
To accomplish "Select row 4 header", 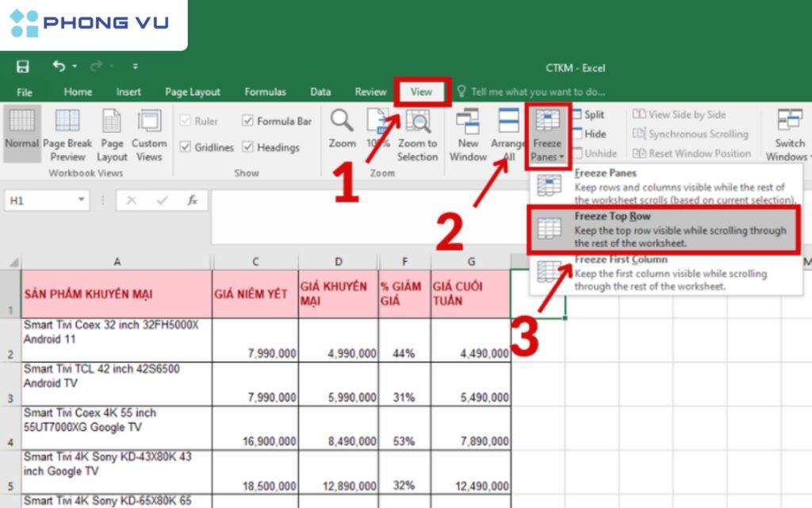I will coord(10,428).
